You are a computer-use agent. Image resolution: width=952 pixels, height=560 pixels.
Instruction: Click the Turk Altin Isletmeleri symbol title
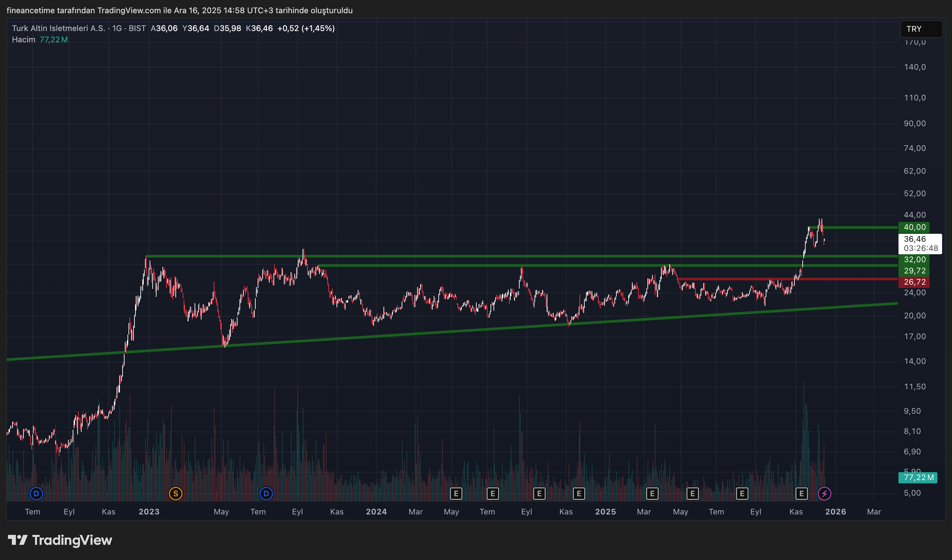coord(58,28)
